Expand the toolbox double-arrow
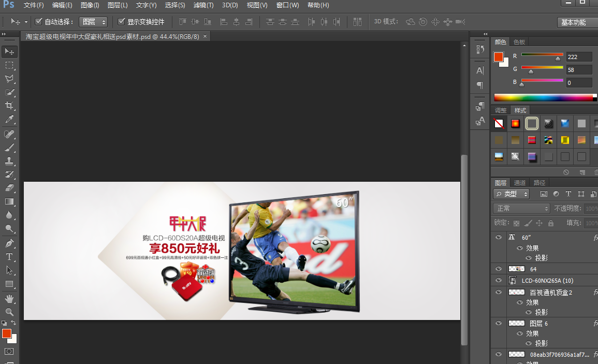The width and height of the screenshot is (598, 364). tap(4, 34)
